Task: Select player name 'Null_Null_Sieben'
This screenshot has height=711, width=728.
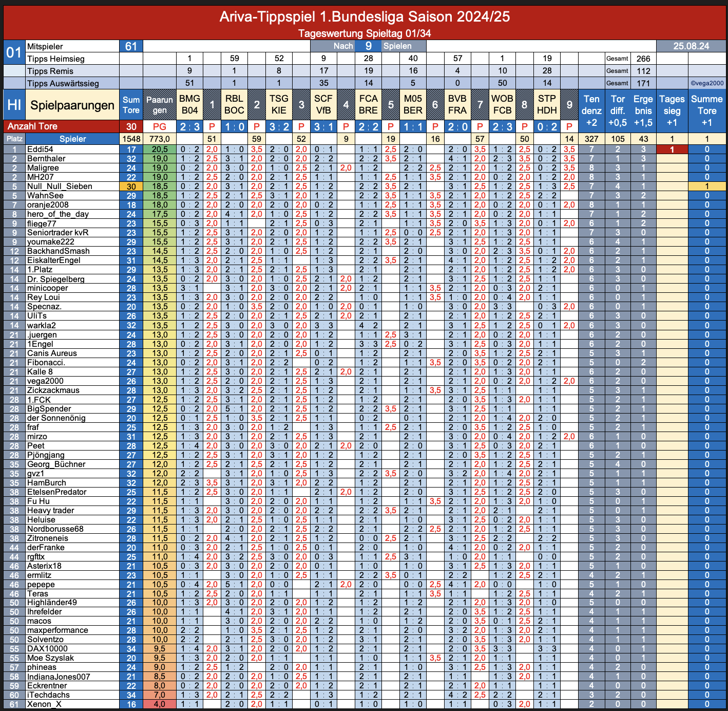Action: (x=60, y=186)
